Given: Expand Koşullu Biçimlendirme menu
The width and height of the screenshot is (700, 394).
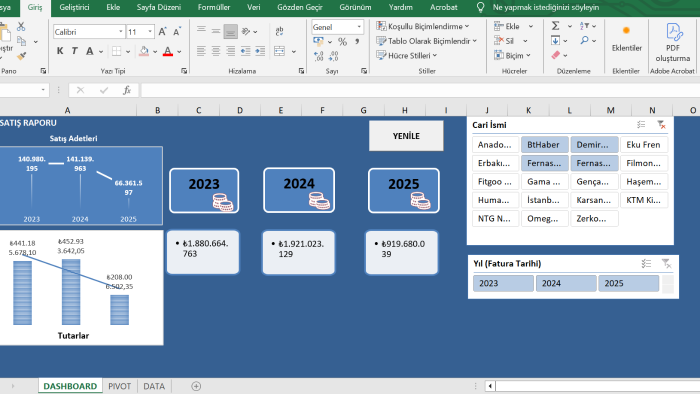Looking at the screenshot, I should coord(423,26).
